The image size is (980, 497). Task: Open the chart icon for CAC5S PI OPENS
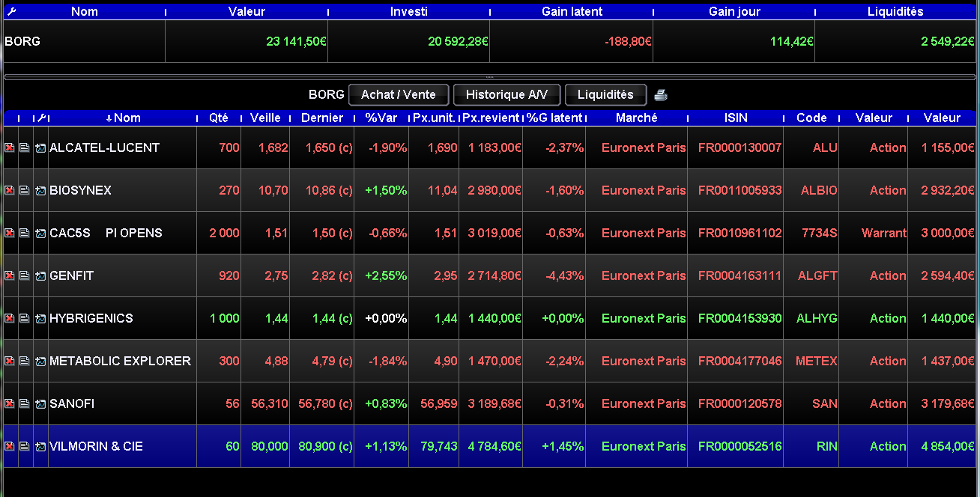pyautogui.click(x=40, y=234)
